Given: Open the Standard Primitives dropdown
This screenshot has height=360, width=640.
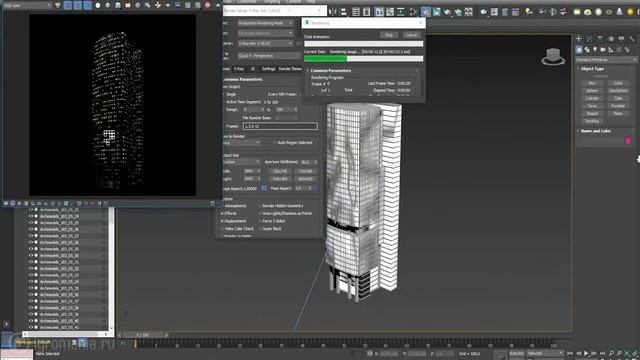Looking at the screenshot, I should pyautogui.click(x=606, y=60).
